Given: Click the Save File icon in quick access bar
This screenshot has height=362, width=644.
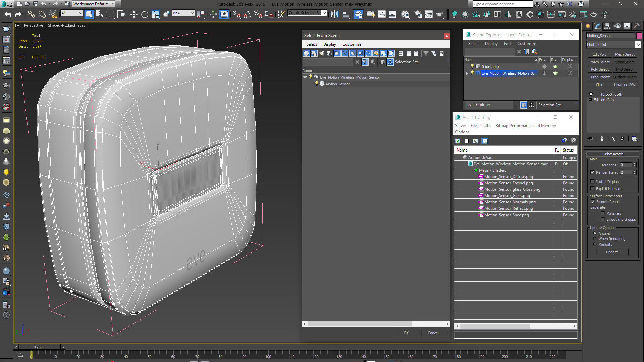Looking at the screenshot, I should point(36,4).
